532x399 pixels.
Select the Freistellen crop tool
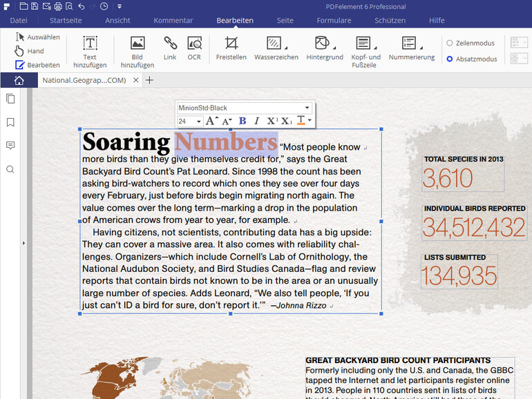231,45
